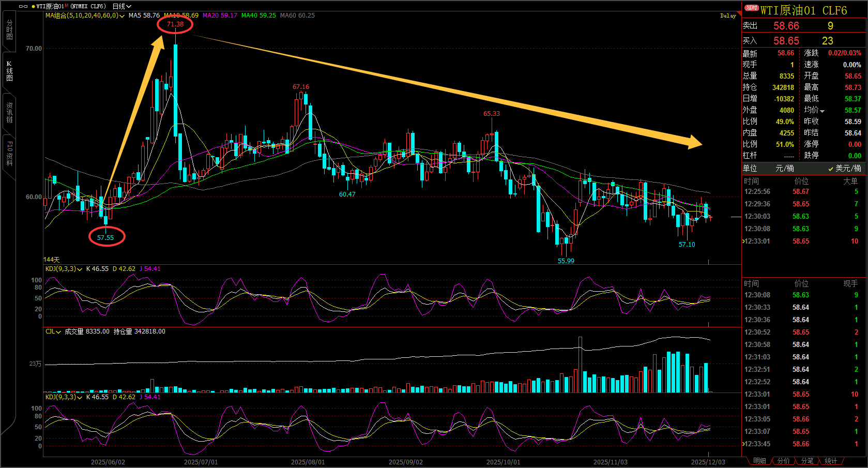Click the yellow dot beside WTI原油01 title
This screenshot has width=868, height=468.
[34, 6]
